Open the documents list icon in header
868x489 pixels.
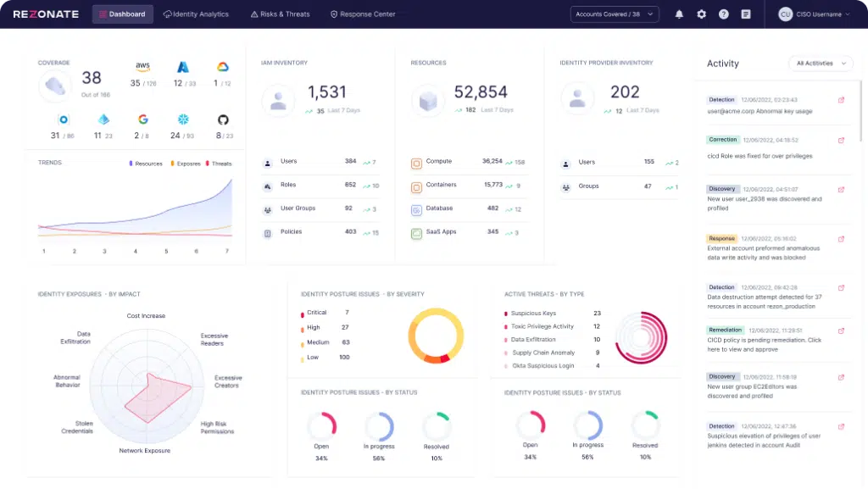(746, 14)
